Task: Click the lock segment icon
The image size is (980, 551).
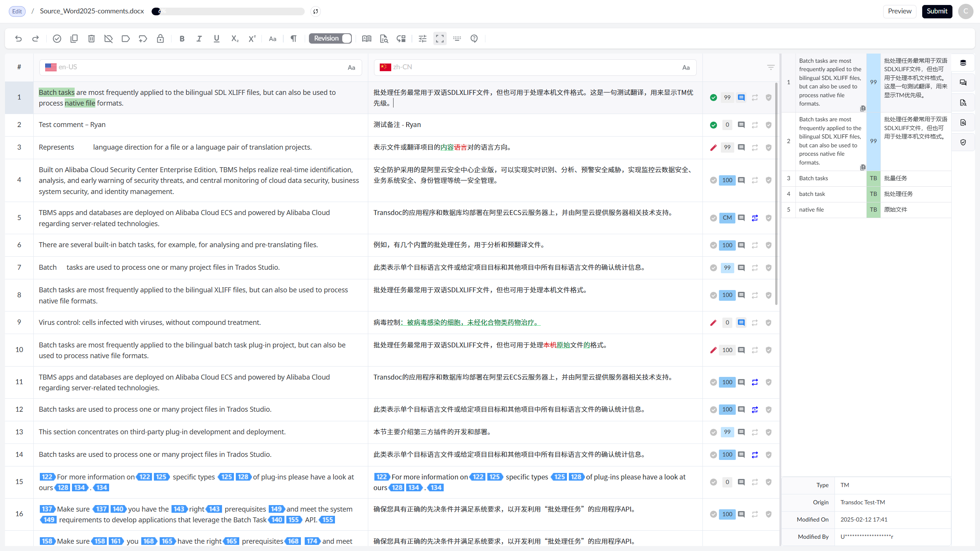Action: pyautogui.click(x=160, y=39)
